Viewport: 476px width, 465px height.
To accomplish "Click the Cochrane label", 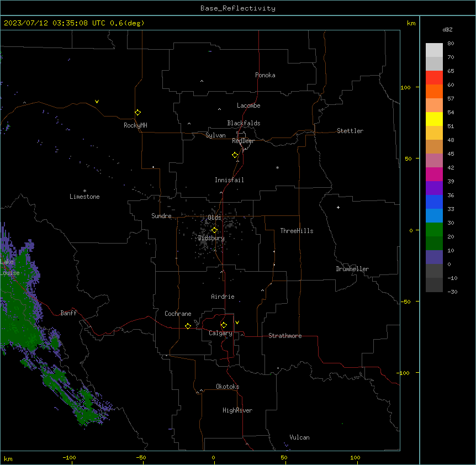I will pos(178,314).
